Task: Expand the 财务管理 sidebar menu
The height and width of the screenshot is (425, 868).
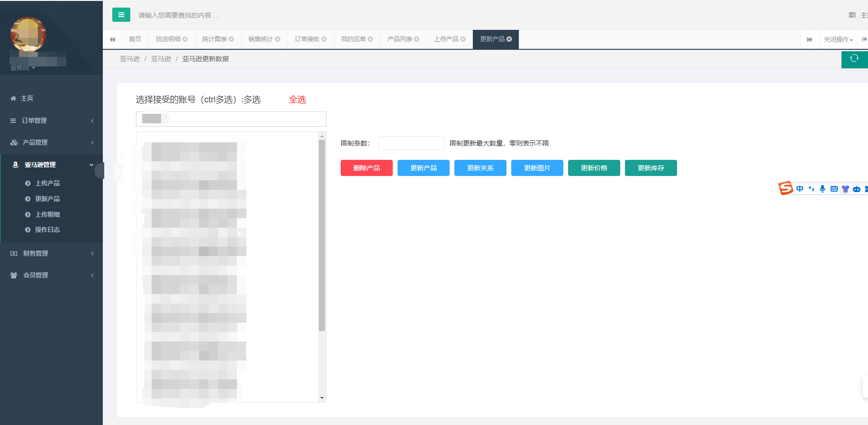Action: [51, 253]
